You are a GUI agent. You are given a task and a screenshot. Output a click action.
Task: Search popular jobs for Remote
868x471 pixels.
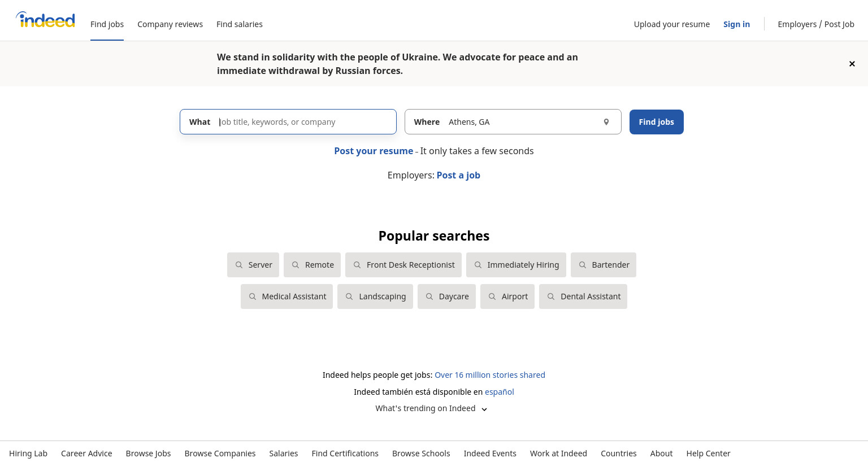tap(312, 265)
